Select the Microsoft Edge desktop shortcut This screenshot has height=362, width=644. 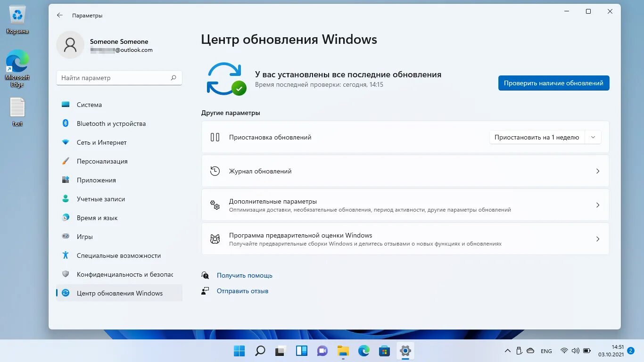(x=17, y=68)
